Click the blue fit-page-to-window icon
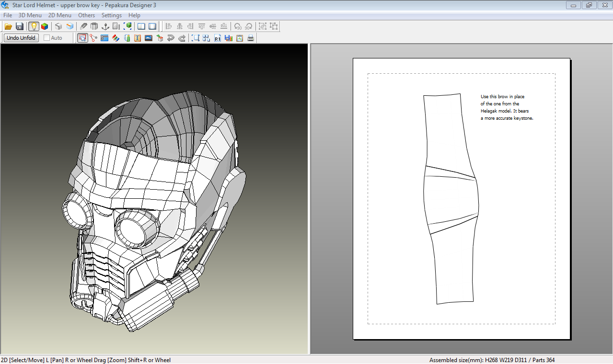Screen dimensions: 613x364 coord(196,38)
